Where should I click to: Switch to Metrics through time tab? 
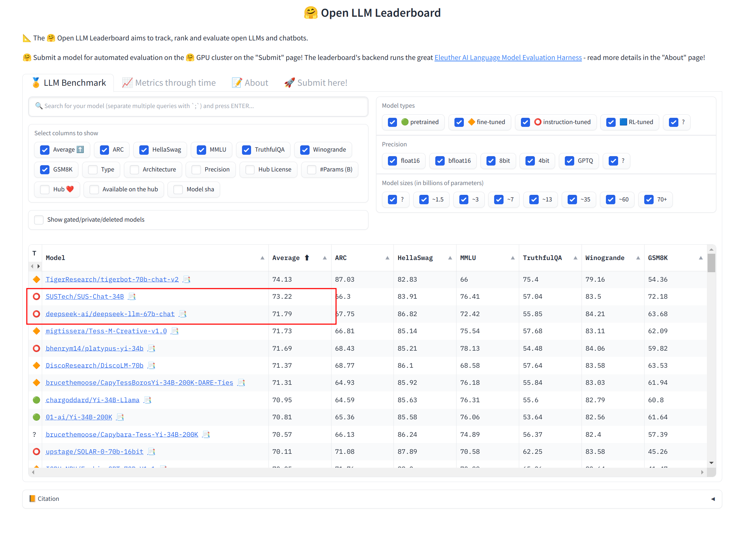click(x=169, y=83)
